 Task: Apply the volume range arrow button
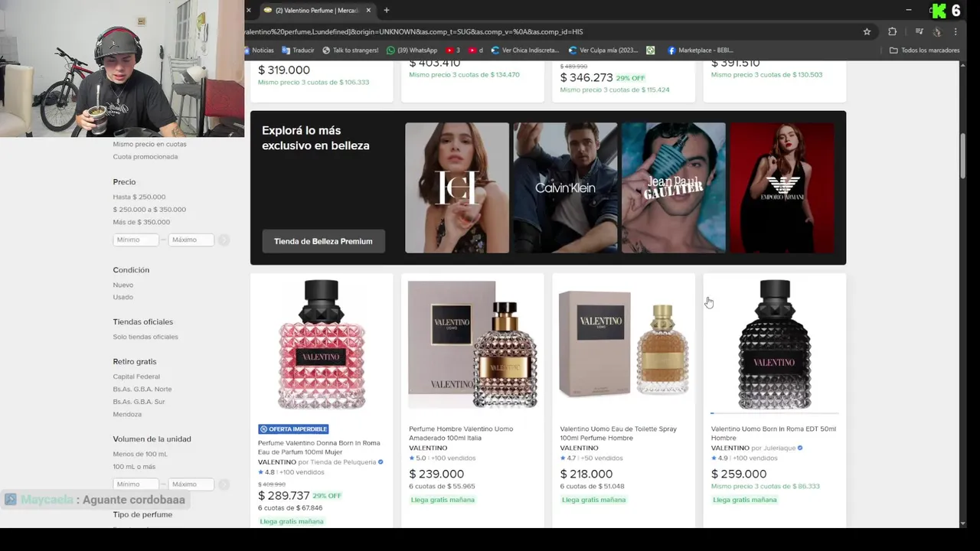click(x=224, y=485)
